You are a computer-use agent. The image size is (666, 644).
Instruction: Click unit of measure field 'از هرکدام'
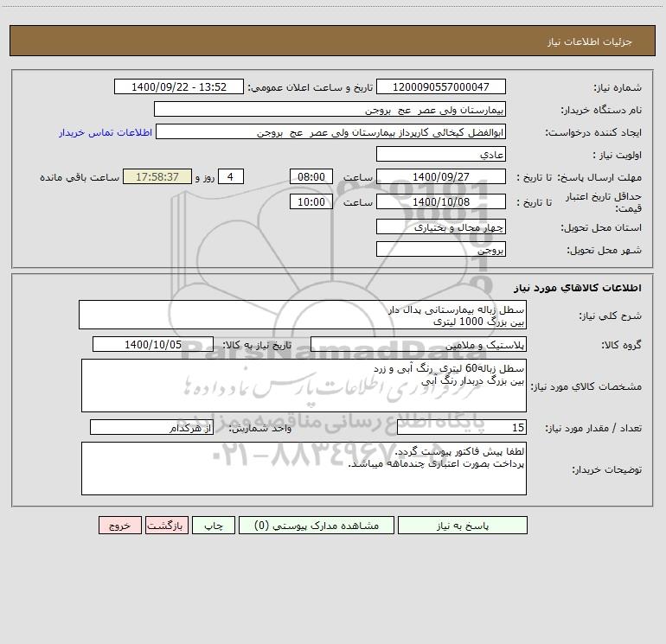(x=151, y=427)
